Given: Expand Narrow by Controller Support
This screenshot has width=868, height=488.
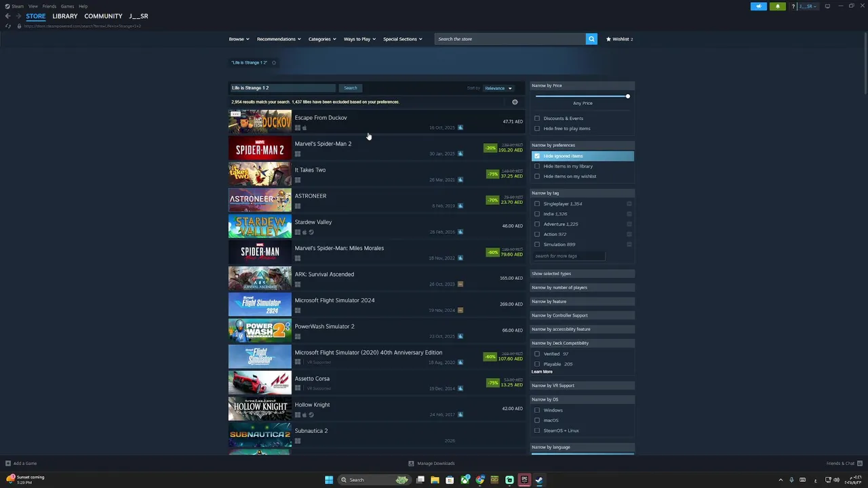Looking at the screenshot, I should (582, 315).
